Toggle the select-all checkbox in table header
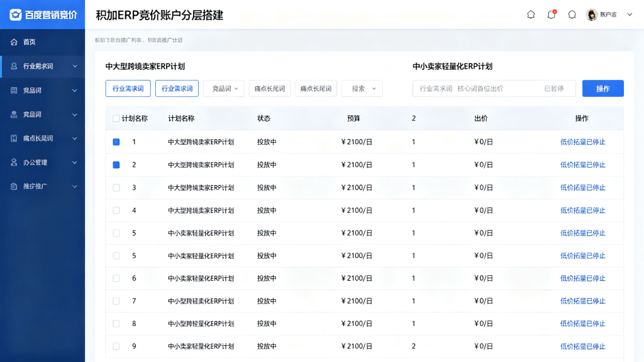 click(116, 118)
